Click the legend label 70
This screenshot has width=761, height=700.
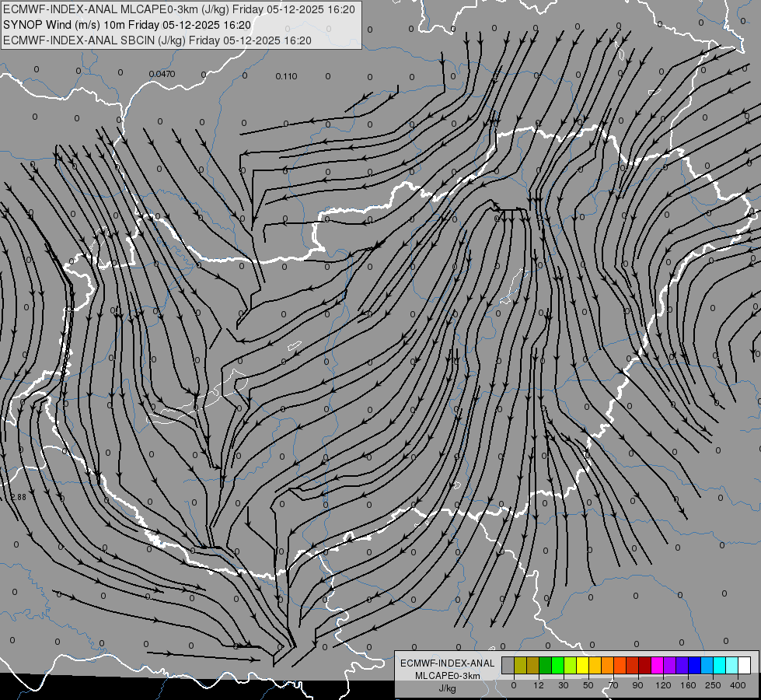613,685
